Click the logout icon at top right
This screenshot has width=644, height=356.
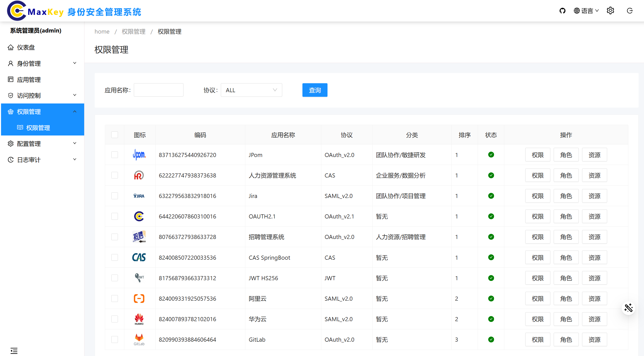point(630,11)
